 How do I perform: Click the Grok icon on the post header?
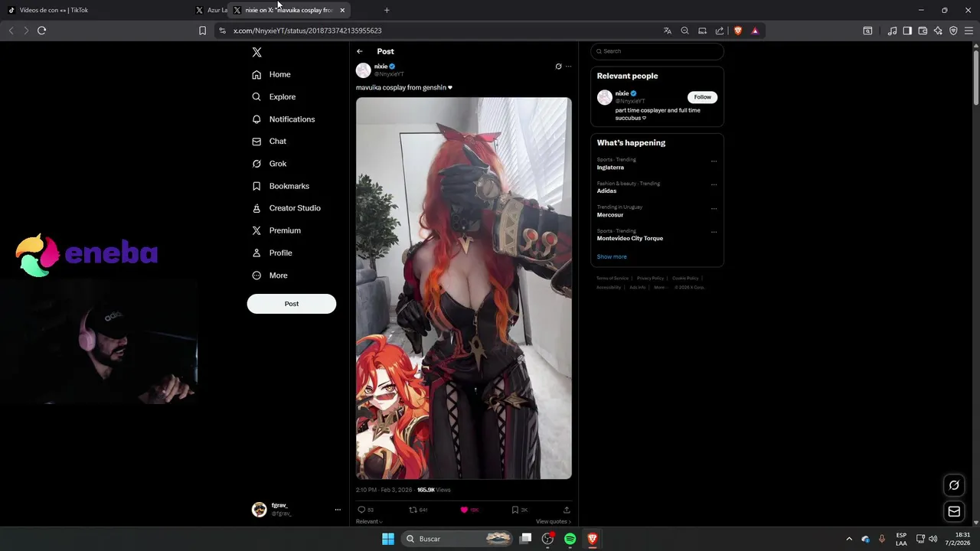[558, 67]
